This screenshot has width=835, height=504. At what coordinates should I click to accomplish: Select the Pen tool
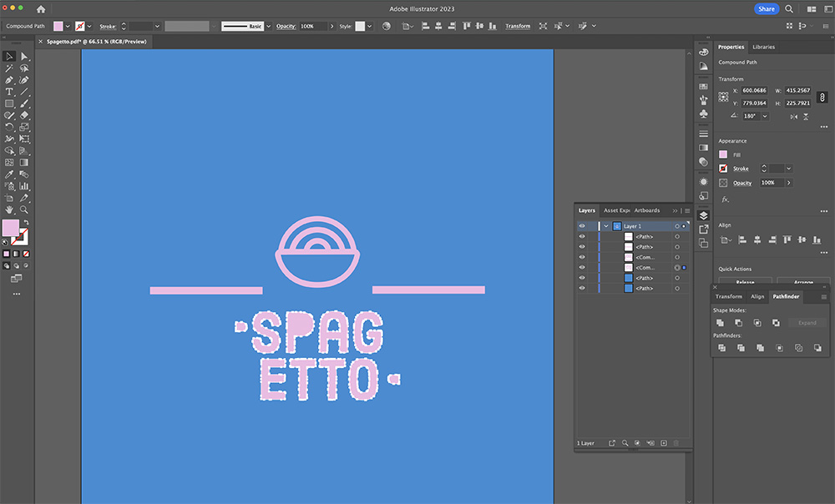click(9, 80)
